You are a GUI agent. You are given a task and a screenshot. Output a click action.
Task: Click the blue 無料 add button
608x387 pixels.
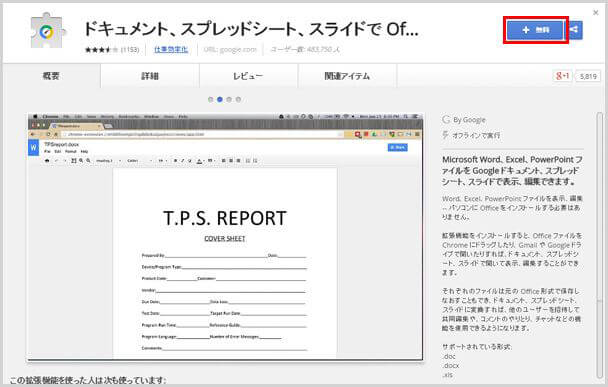point(535,30)
